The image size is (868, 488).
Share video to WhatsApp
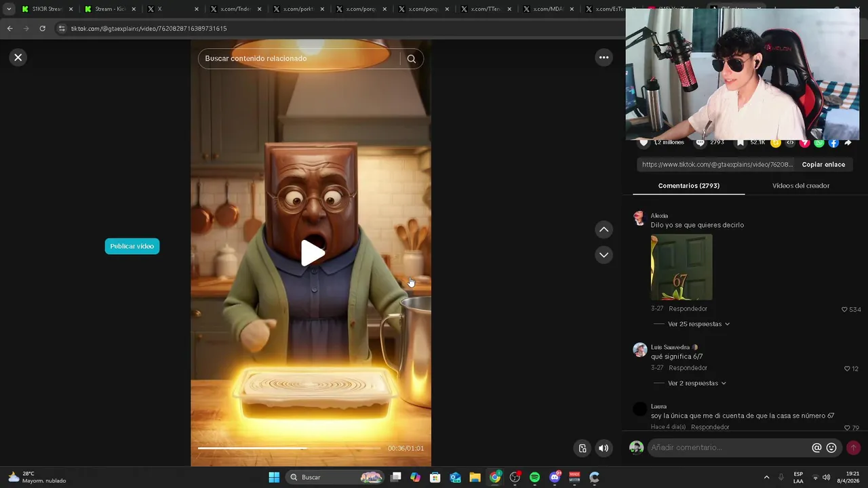tap(819, 142)
